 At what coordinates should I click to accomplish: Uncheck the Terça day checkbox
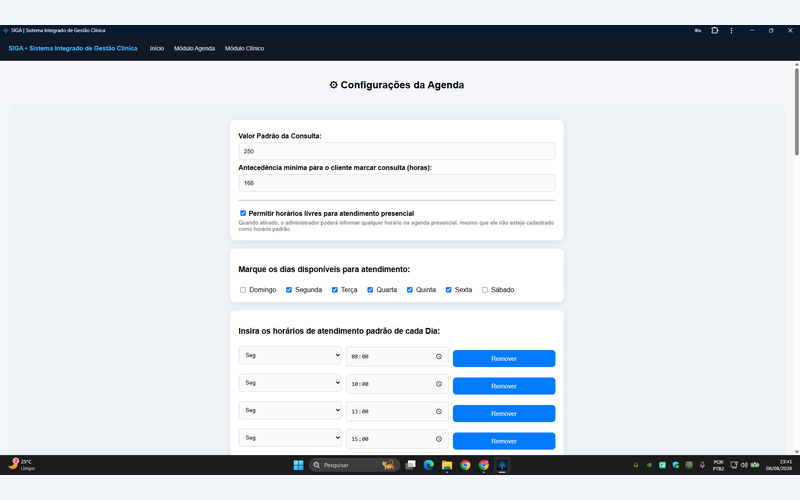point(335,290)
